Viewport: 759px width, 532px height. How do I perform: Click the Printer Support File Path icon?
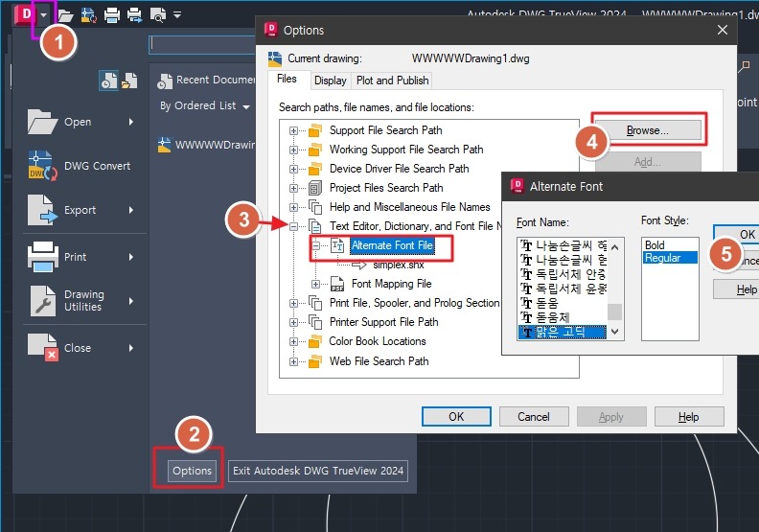pos(315,322)
